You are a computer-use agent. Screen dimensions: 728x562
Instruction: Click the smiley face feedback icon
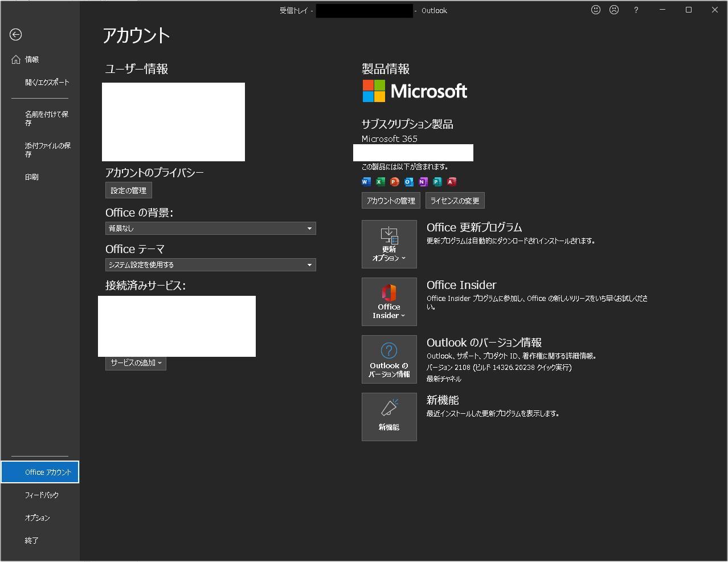tap(596, 10)
